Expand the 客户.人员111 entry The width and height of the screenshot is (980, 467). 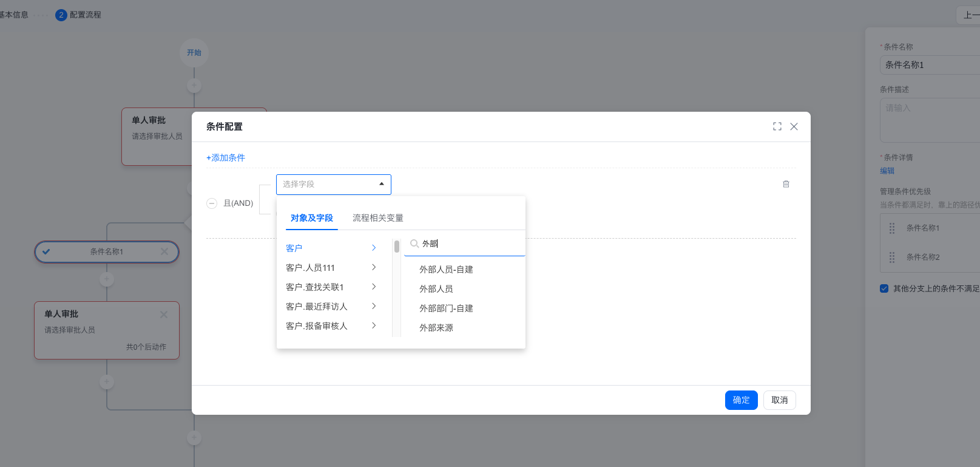pos(331,268)
